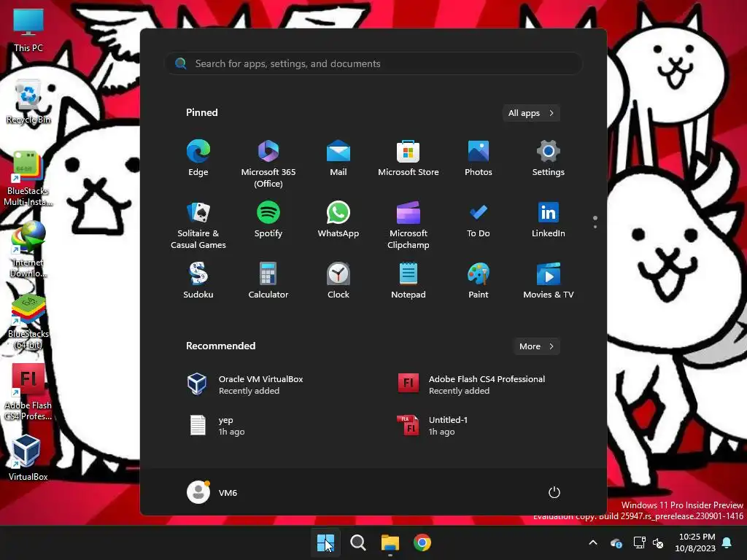Open the Clock app

338,281
